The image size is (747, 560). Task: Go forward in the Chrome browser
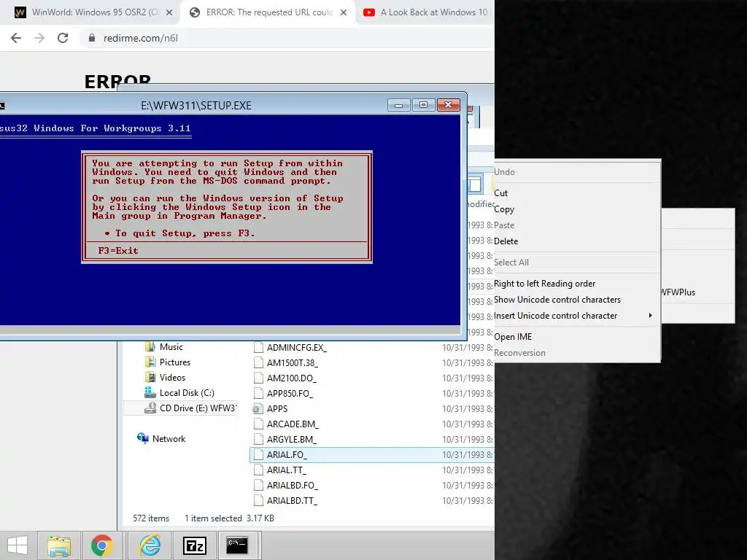[x=39, y=38]
